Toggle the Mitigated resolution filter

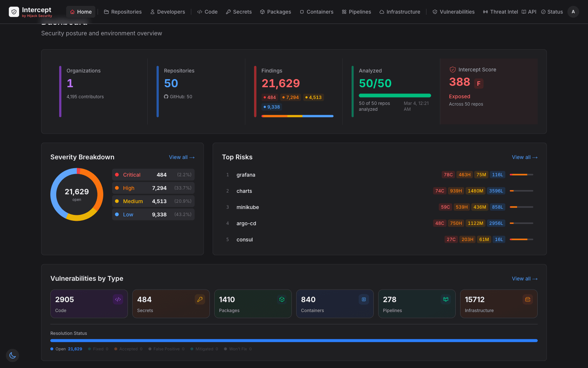204,349
